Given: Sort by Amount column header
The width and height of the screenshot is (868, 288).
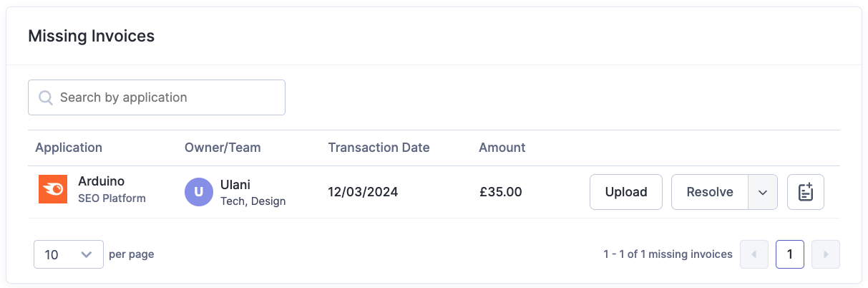Looking at the screenshot, I should [x=502, y=148].
